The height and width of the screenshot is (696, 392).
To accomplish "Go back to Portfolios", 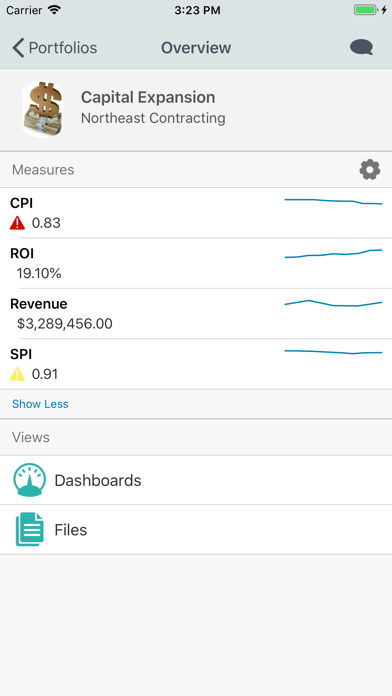I will [x=55, y=47].
